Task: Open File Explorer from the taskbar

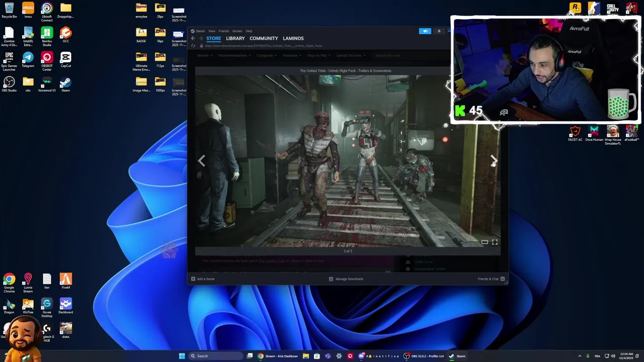Action: tap(305, 356)
